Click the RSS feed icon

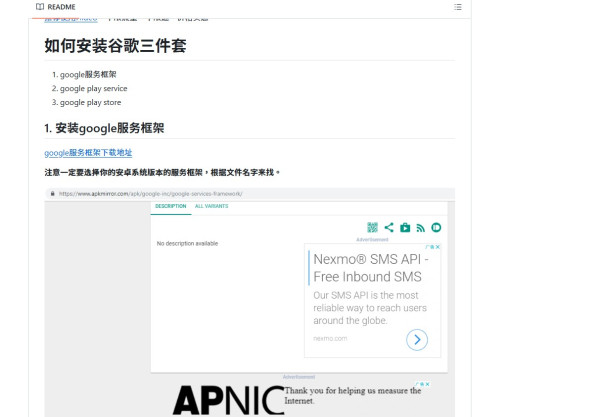tap(421, 228)
